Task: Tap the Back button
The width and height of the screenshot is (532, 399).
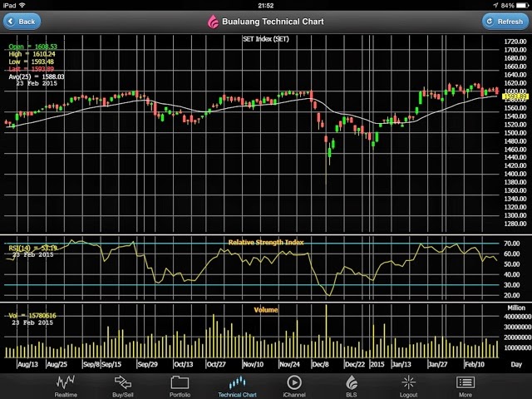Action: [x=22, y=22]
